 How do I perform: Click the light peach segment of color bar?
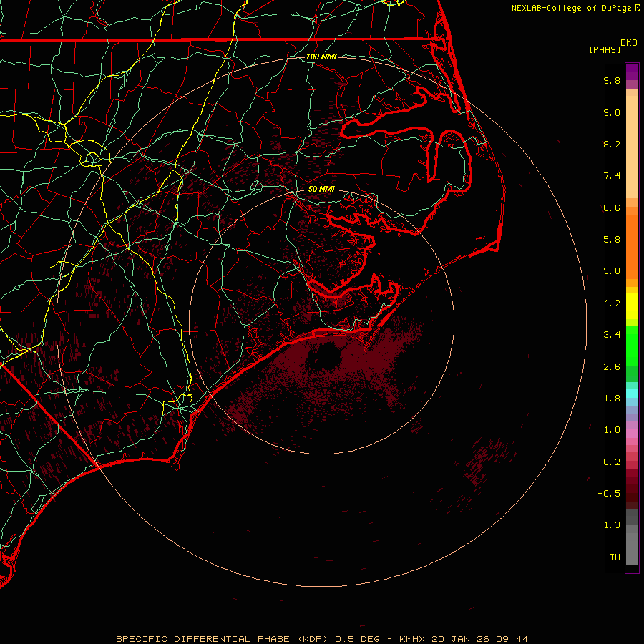point(632,147)
